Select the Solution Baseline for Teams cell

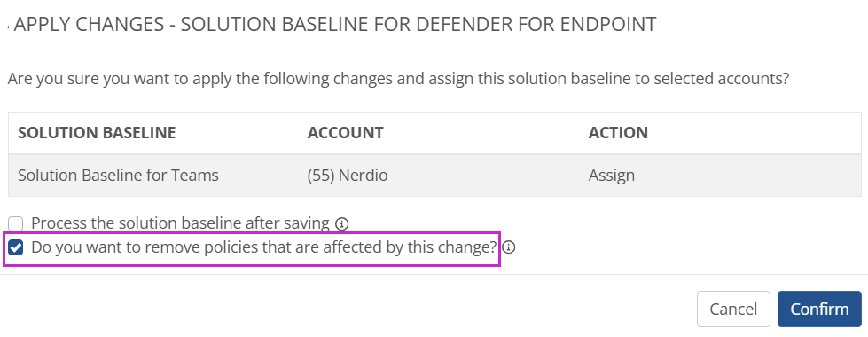pos(119,176)
